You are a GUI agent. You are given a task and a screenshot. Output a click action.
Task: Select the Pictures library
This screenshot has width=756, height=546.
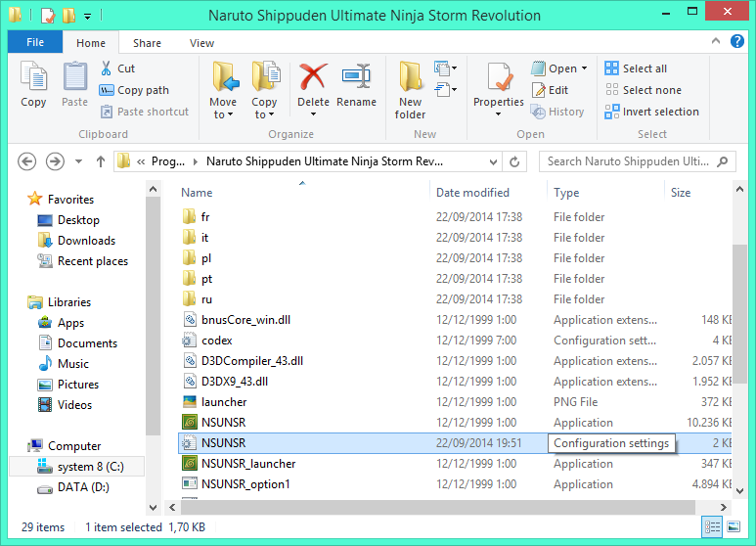pyautogui.click(x=68, y=385)
